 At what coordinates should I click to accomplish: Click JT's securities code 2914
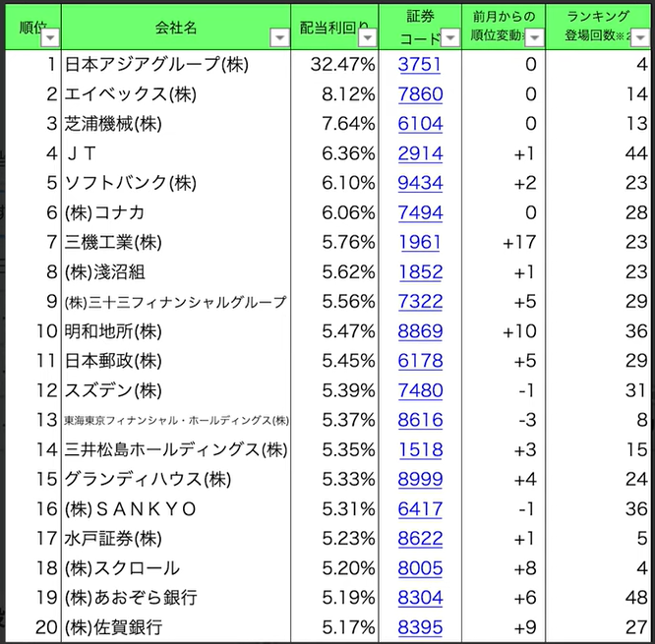pos(420,153)
